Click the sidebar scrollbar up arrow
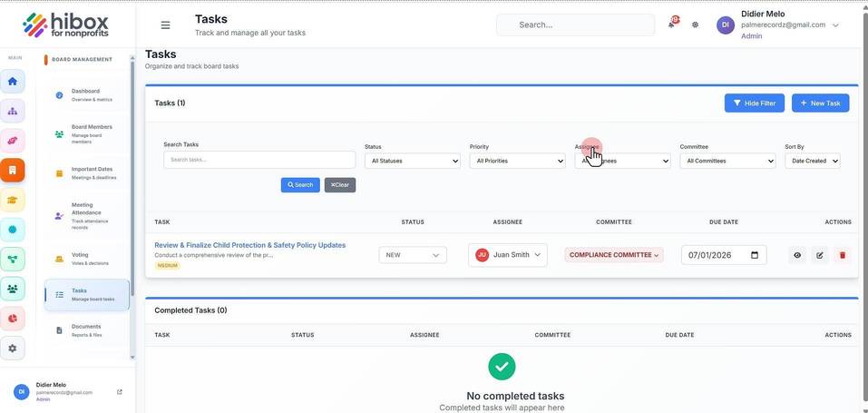 pos(132,57)
